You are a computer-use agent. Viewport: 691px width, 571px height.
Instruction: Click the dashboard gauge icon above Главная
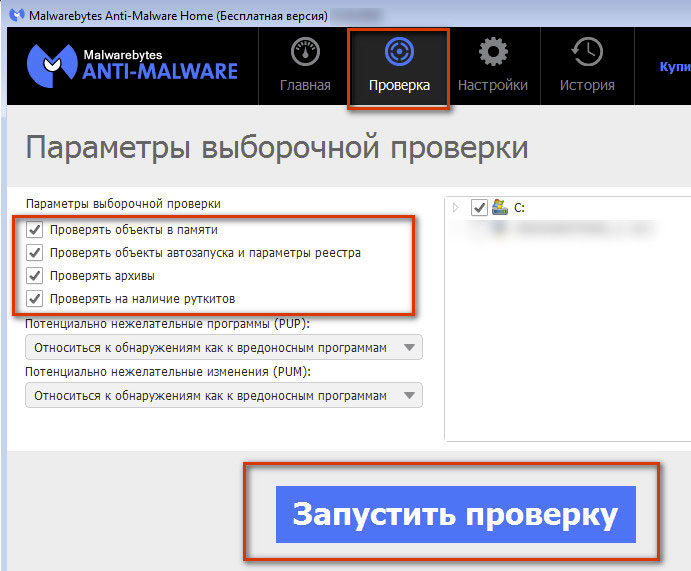(305, 52)
